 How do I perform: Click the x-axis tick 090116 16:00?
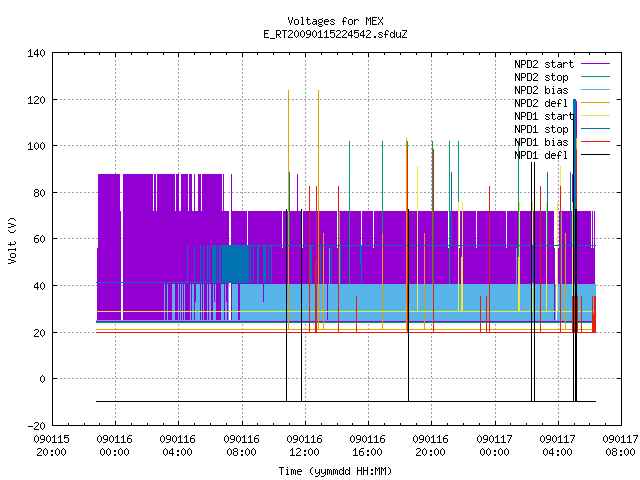pyautogui.click(x=367, y=446)
